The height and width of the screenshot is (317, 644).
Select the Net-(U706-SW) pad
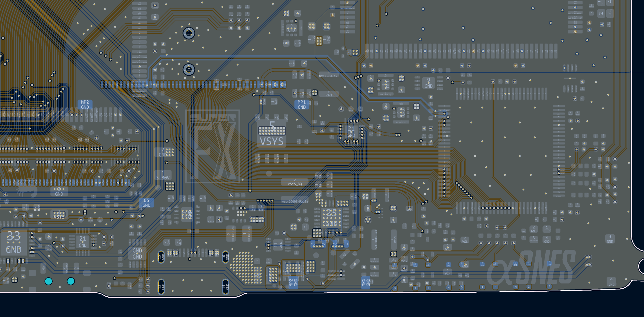[329, 74]
